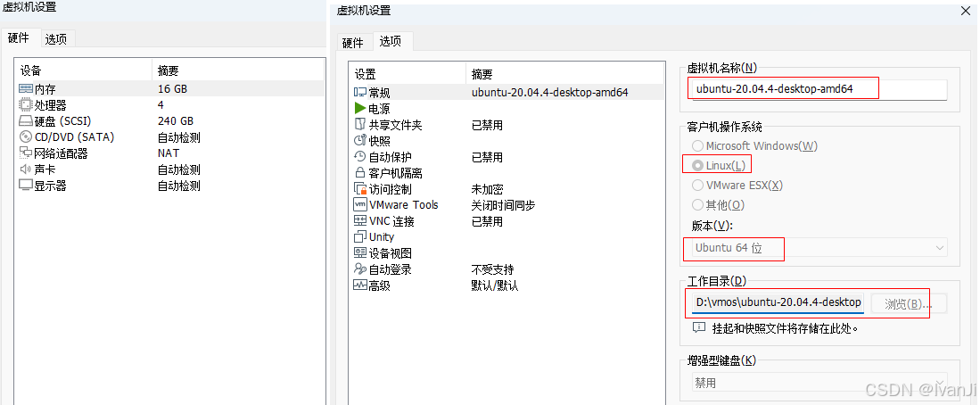Click the orange lock icon for 访问控制
Viewport: 980px width, 405px height.
(x=360, y=189)
